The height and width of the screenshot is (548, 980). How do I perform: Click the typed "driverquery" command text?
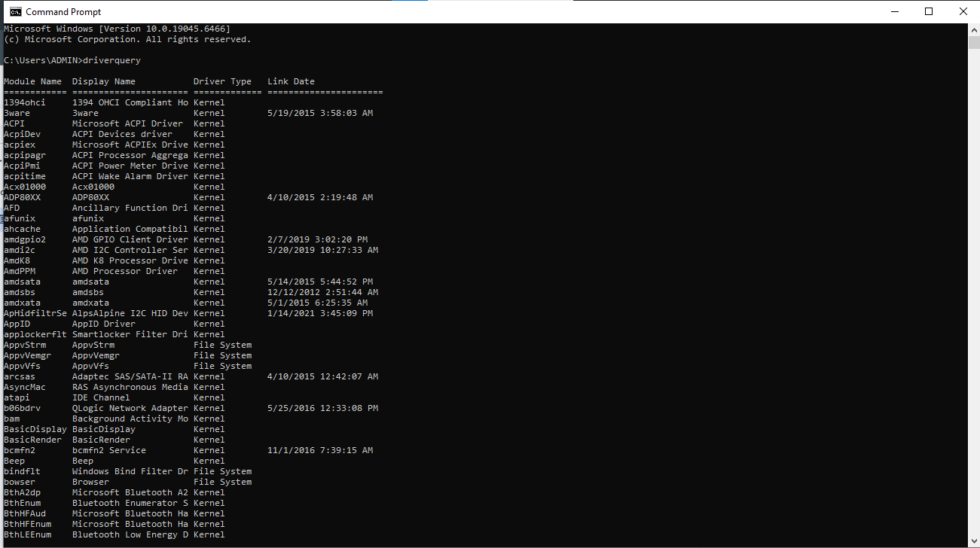[111, 60]
